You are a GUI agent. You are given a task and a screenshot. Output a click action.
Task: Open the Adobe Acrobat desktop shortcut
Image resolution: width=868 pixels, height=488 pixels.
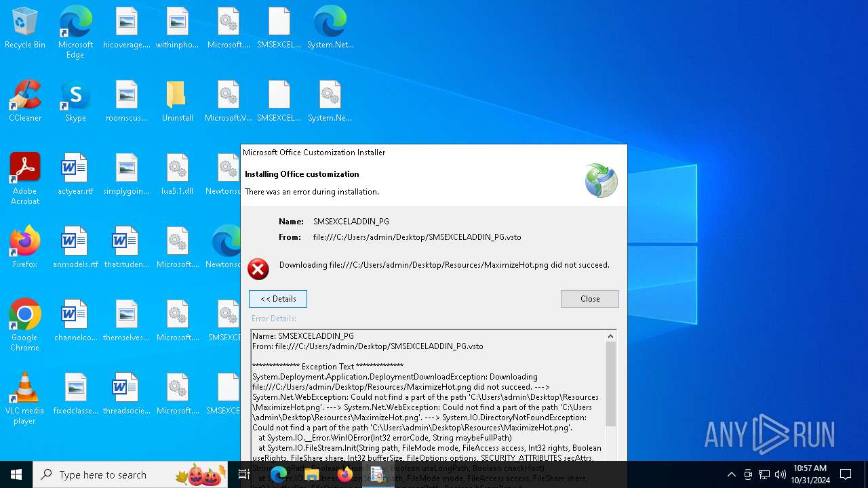tap(25, 179)
